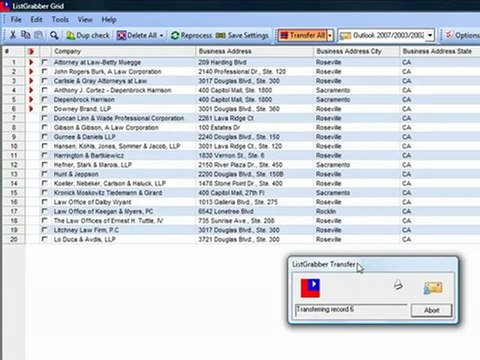Image resolution: width=480 pixels, height=360 pixels.
Task: Click company Harrington & Bartkiewicz
Action: pos(89,155)
